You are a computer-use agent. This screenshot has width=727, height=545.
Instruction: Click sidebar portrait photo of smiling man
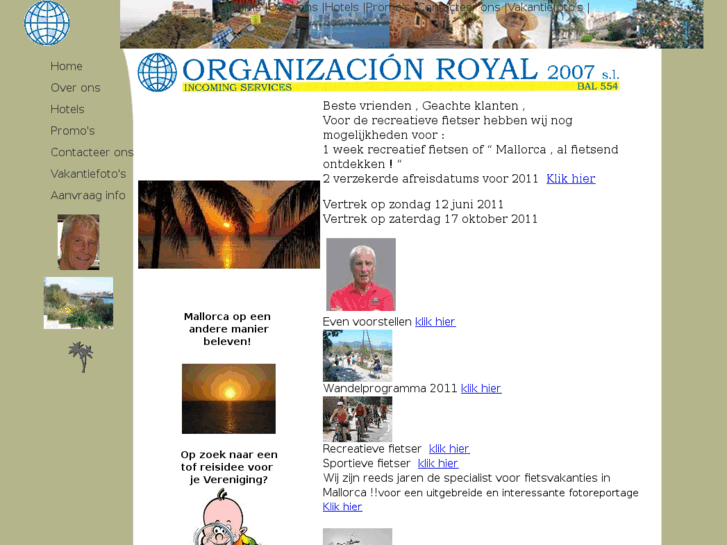tap(78, 242)
